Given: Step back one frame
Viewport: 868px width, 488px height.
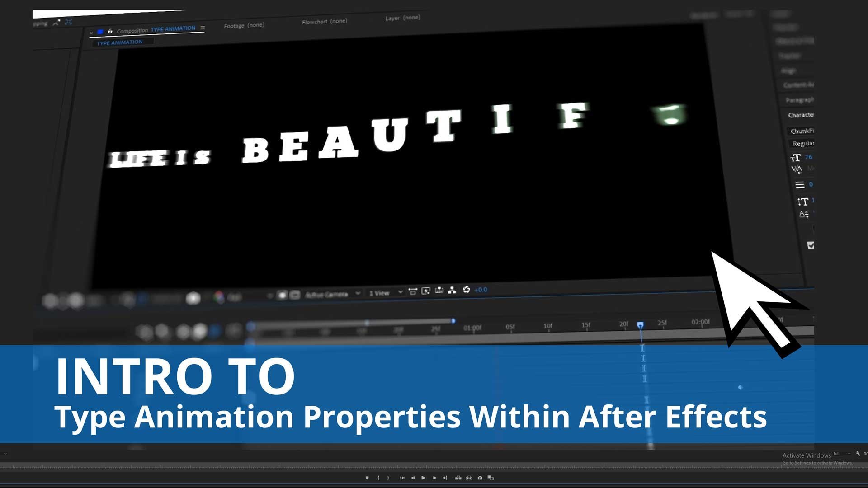Looking at the screenshot, I should point(413,478).
